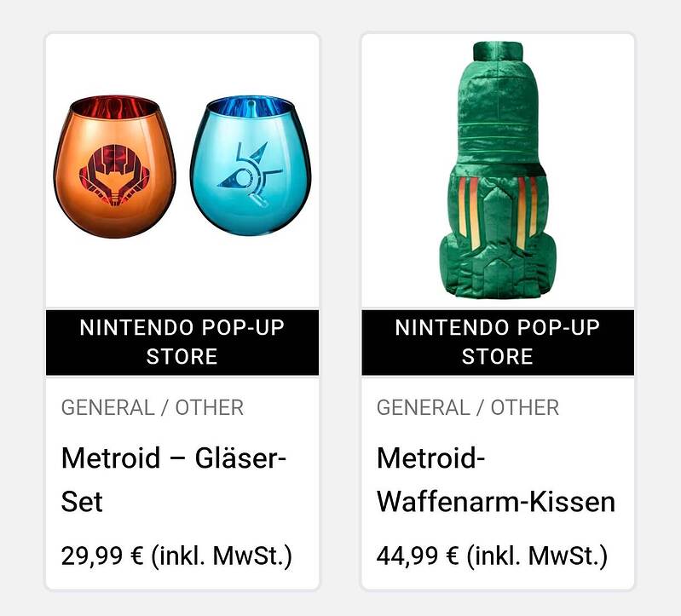
Task: Click the 44,99 € price
Action: 418,556
